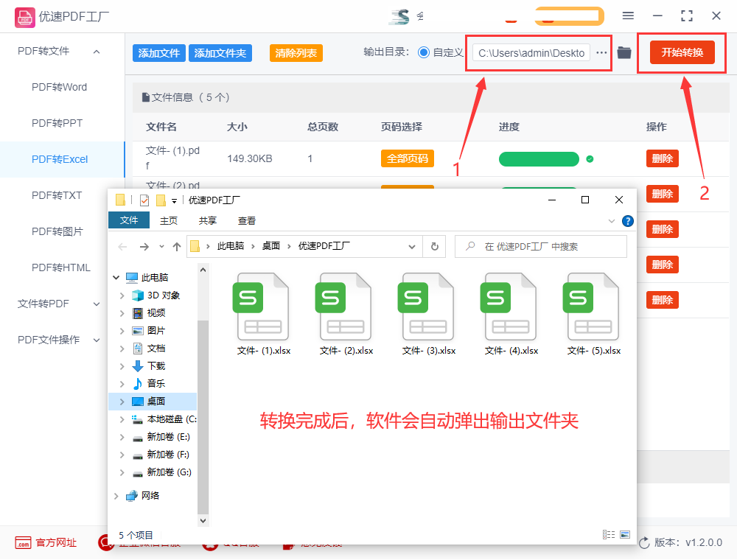737x560 pixels.
Task: Click 全部页码 for 文件- (1).pdf
Action: point(408,159)
